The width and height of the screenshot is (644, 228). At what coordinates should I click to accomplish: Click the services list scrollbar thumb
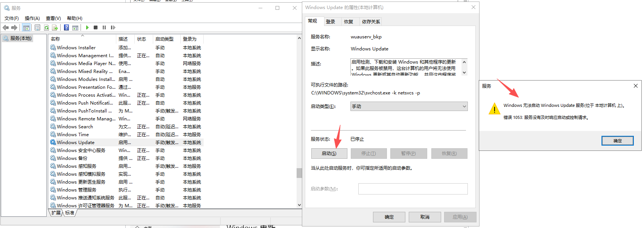[x=299, y=173]
